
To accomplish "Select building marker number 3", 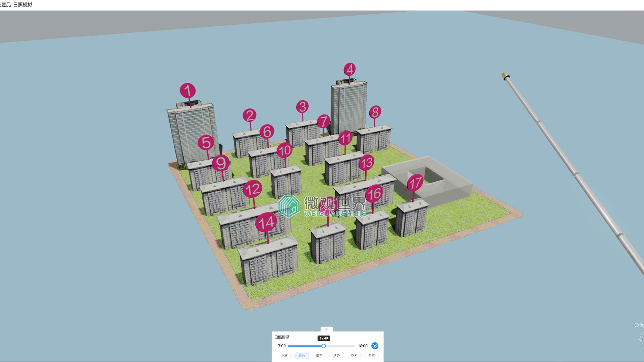I will (302, 107).
